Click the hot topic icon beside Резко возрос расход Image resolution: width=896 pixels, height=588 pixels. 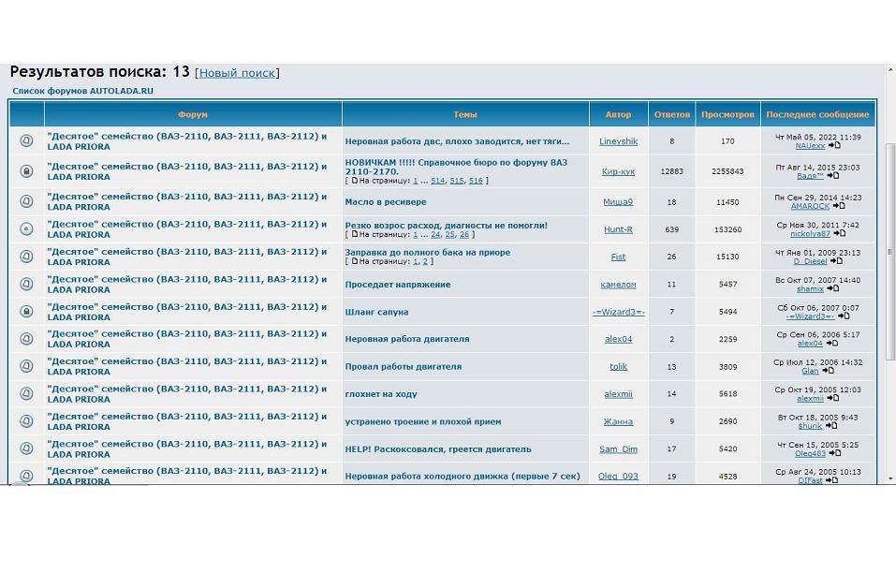click(x=26, y=228)
